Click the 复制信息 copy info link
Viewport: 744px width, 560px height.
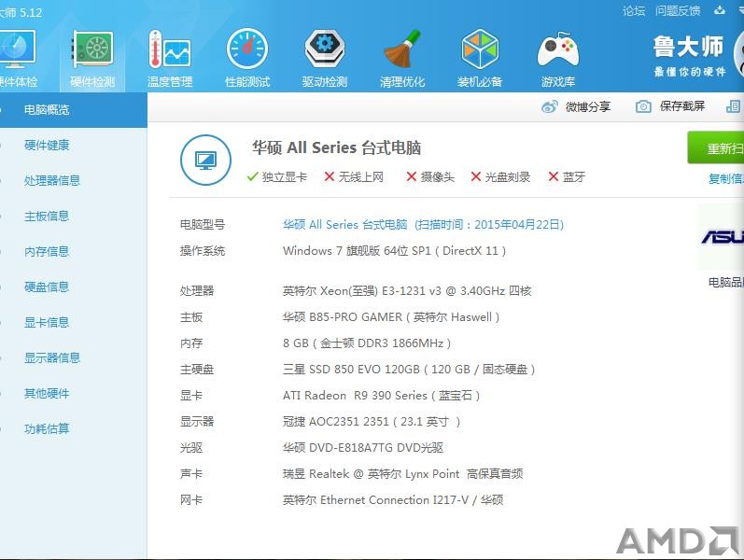point(726,179)
